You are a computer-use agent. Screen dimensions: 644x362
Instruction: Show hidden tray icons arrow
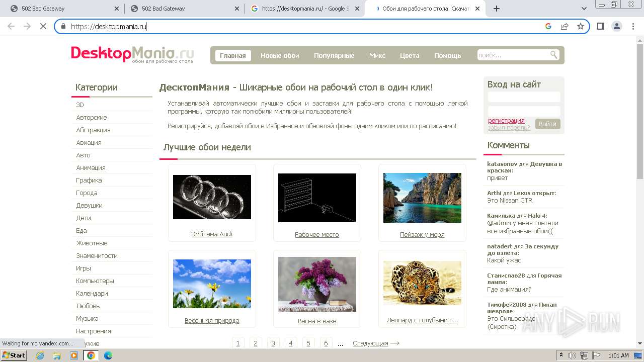coord(561,355)
